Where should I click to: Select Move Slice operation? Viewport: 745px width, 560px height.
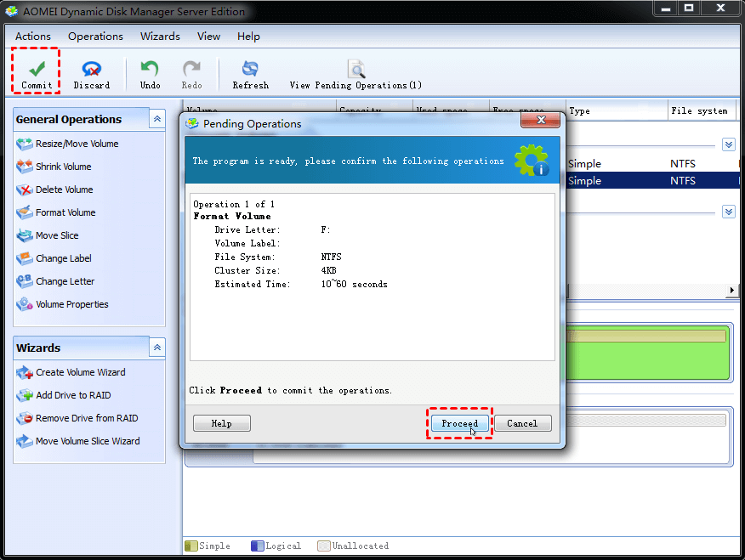[47, 235]
